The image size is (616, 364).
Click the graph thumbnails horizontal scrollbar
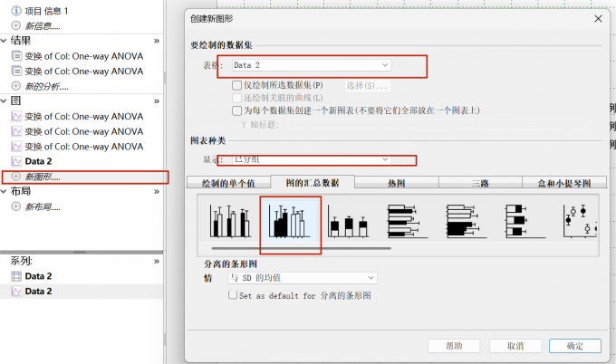(301, 247)
